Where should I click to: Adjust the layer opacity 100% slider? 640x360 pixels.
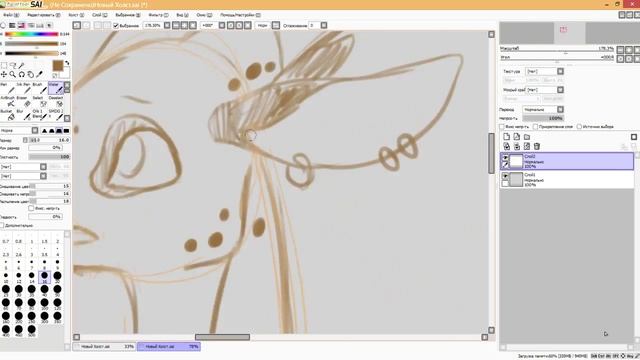pyautogui.click(x=543, y=118)
